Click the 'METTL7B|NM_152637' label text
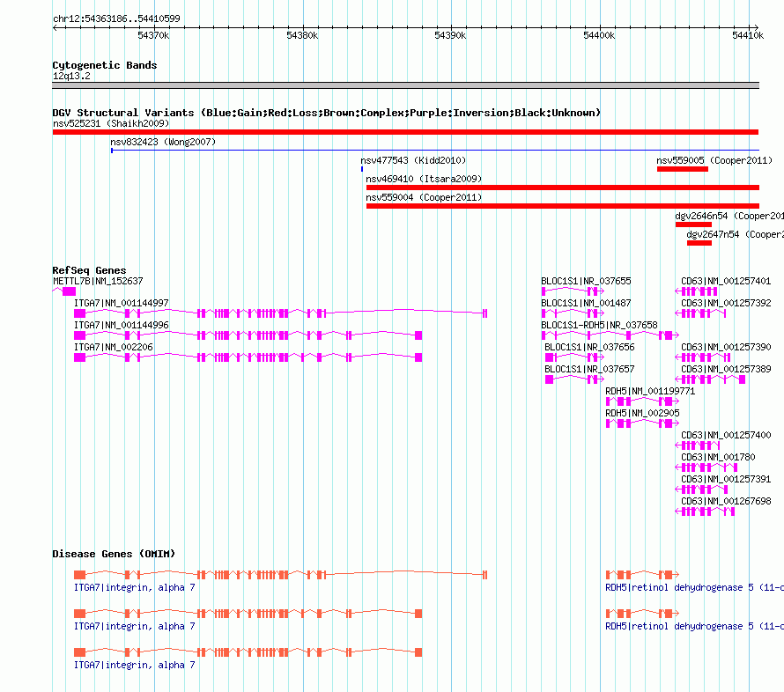Image resolution: width=784 pixels, height=692 pixels. coord(98,282)
